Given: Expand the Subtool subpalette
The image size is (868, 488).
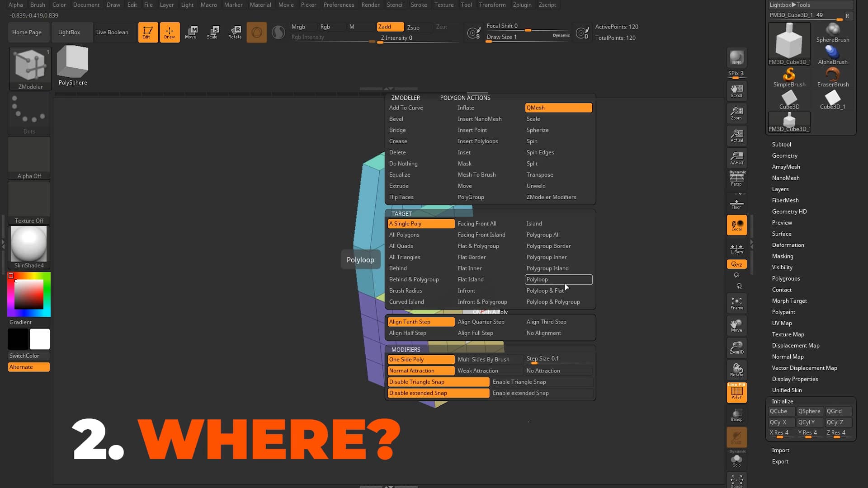Looking at the screenshot, I should click(782, 144).
